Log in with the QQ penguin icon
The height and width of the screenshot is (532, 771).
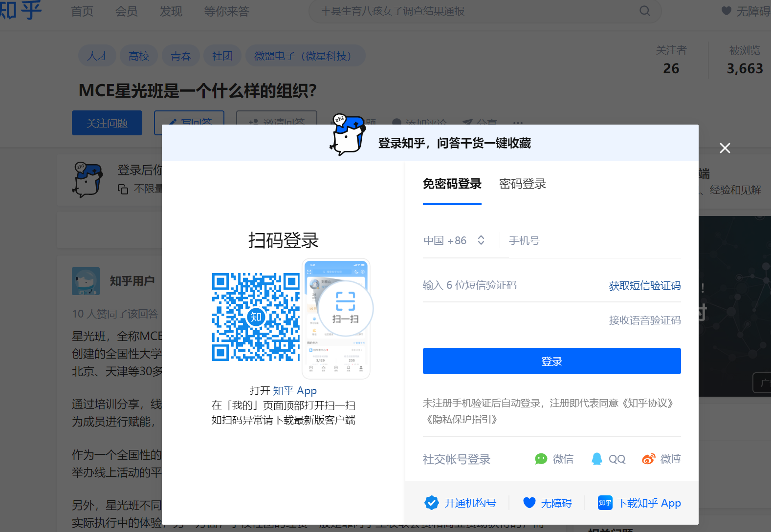[596, 459]
